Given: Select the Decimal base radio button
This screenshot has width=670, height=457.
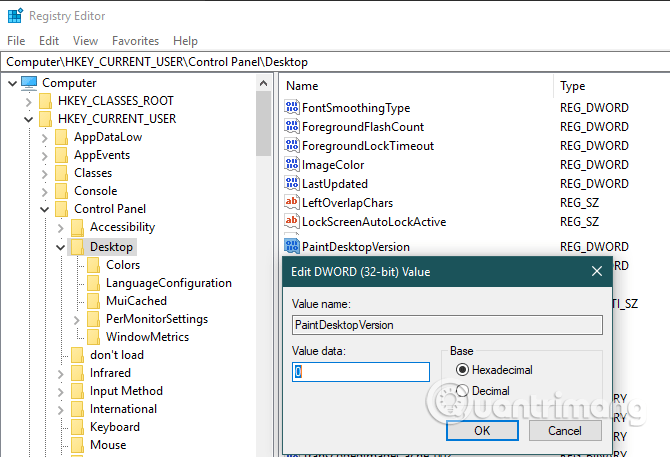Looking at the screenshot, I should point(462,391).
